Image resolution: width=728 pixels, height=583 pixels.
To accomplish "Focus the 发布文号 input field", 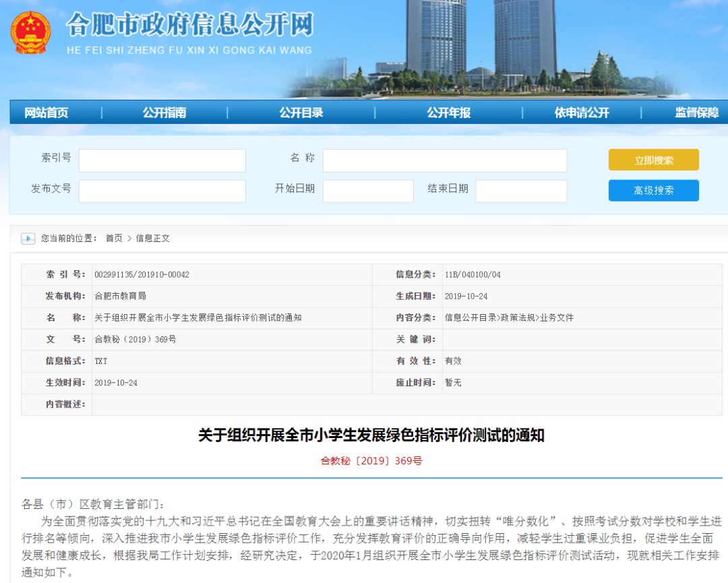I will click(x=162, y=191).
